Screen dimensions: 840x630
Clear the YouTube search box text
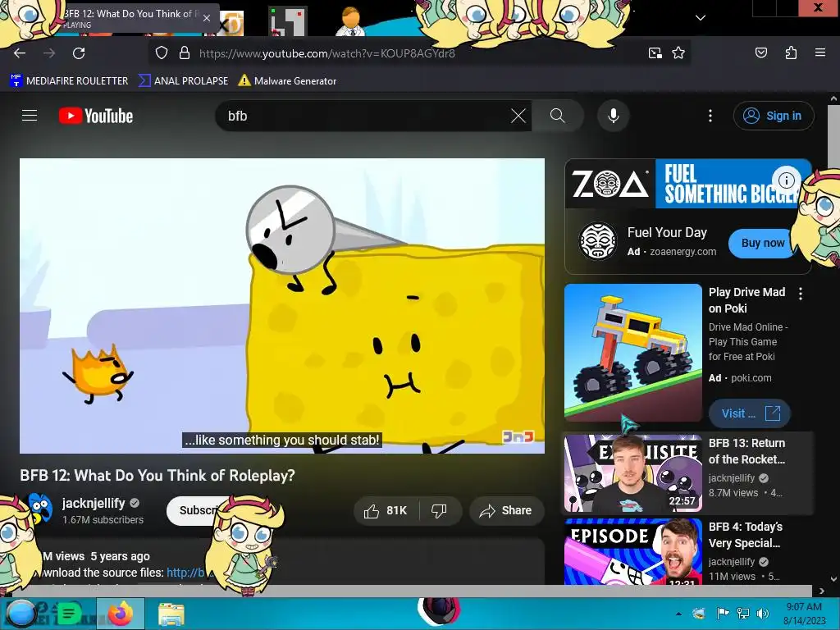[x=518, y=116]
